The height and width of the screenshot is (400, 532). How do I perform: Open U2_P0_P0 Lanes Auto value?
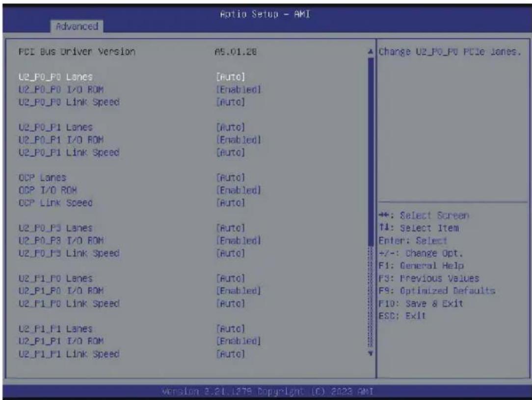pos(230,77)
